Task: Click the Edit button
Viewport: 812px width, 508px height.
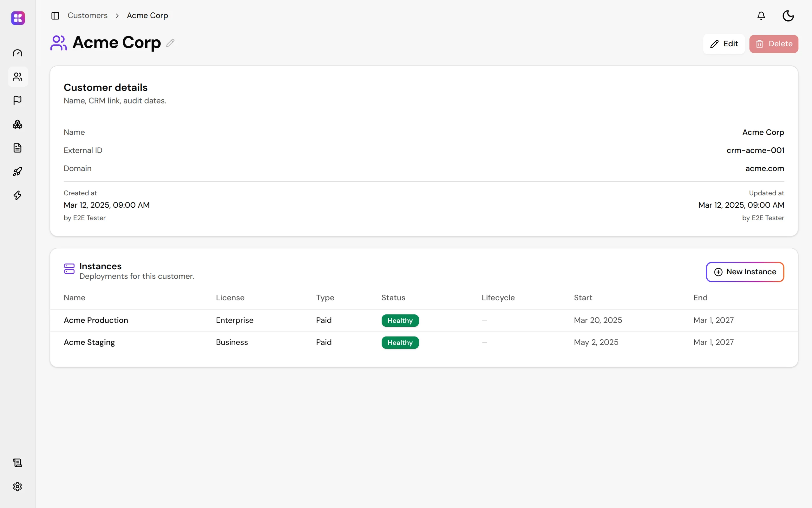Action: (x=724, y=44)
